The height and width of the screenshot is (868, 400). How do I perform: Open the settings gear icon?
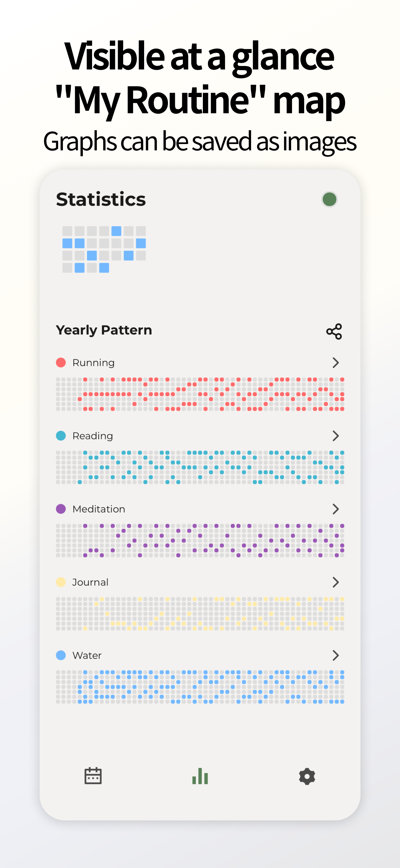pos(307,776)
